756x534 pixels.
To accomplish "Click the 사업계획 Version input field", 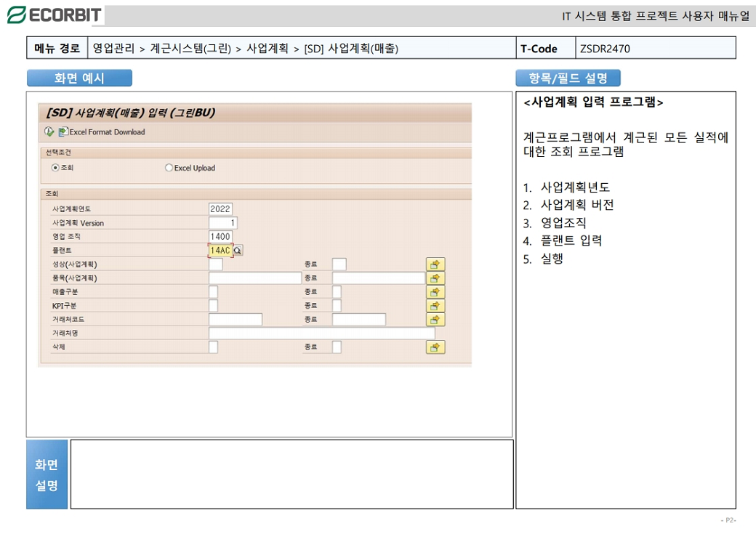I will pyautogui.click(x=222, y=222).
